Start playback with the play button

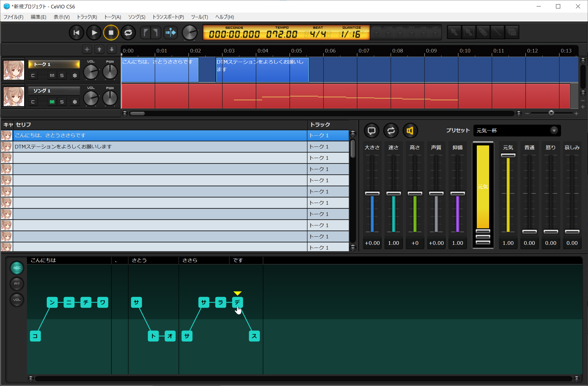click(94, 33)
